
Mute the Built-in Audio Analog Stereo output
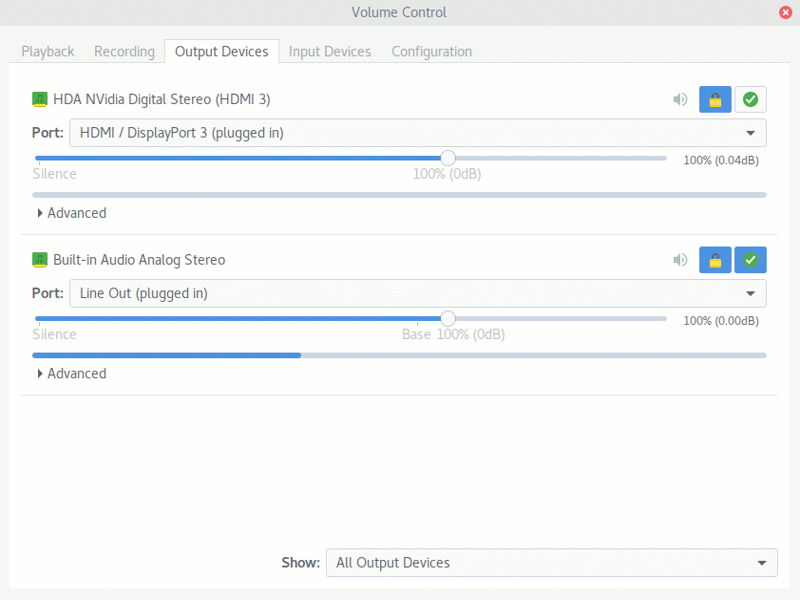point(680,260)
